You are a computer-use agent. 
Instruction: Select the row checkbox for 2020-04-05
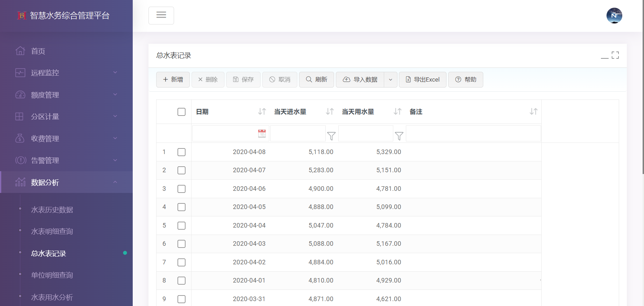(181, 207)
